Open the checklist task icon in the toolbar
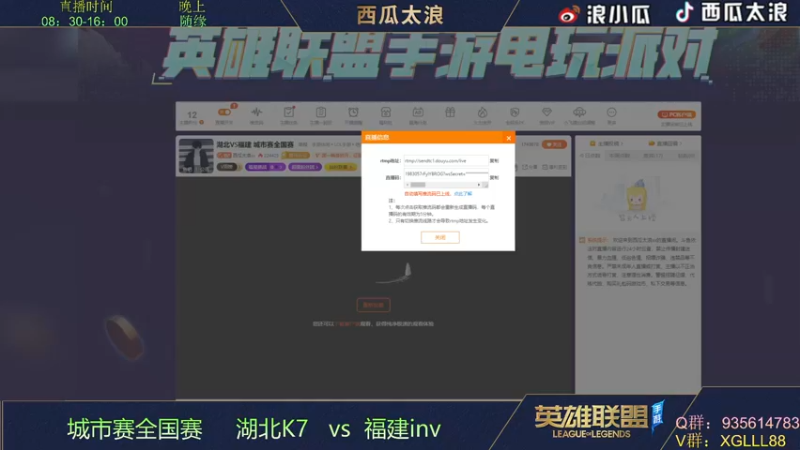Image resolution: width=800 pixels, height=450 pixels. click(289, 112)
